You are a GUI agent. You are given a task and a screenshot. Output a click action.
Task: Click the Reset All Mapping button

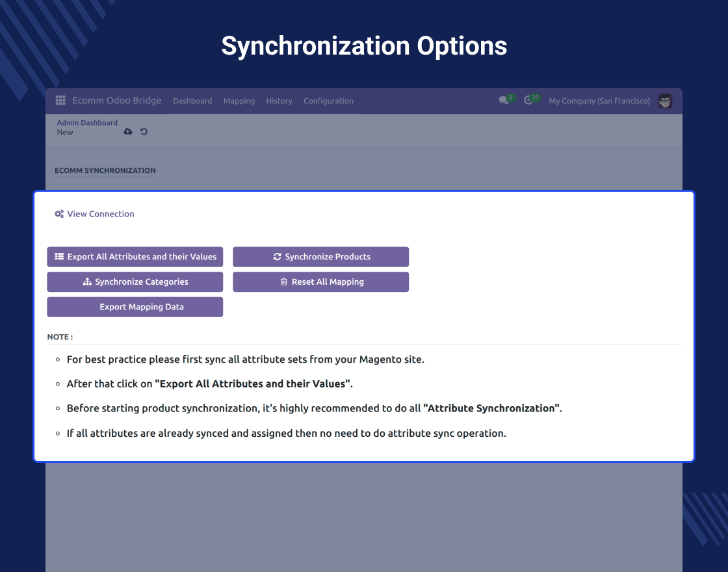[321, 282]
